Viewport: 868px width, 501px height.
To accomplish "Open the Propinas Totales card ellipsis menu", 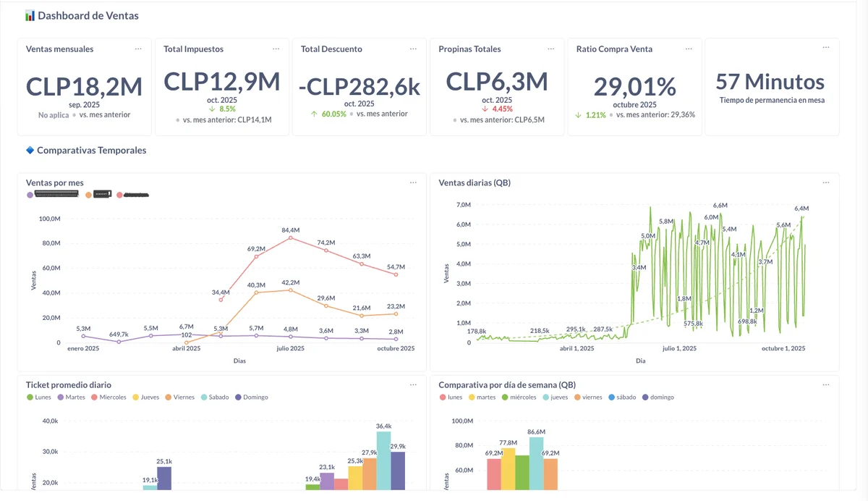I will (x=550, y=49).
